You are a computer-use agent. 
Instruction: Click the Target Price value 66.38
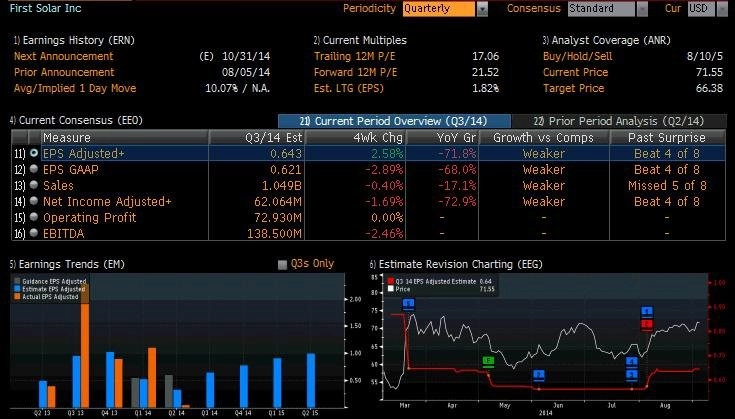[709, 88]
